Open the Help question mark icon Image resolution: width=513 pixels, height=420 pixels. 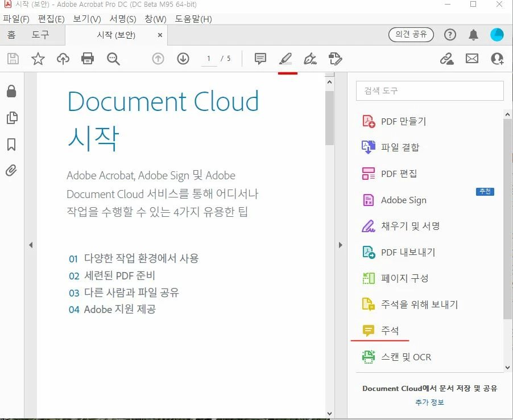(x=450, y=34)
